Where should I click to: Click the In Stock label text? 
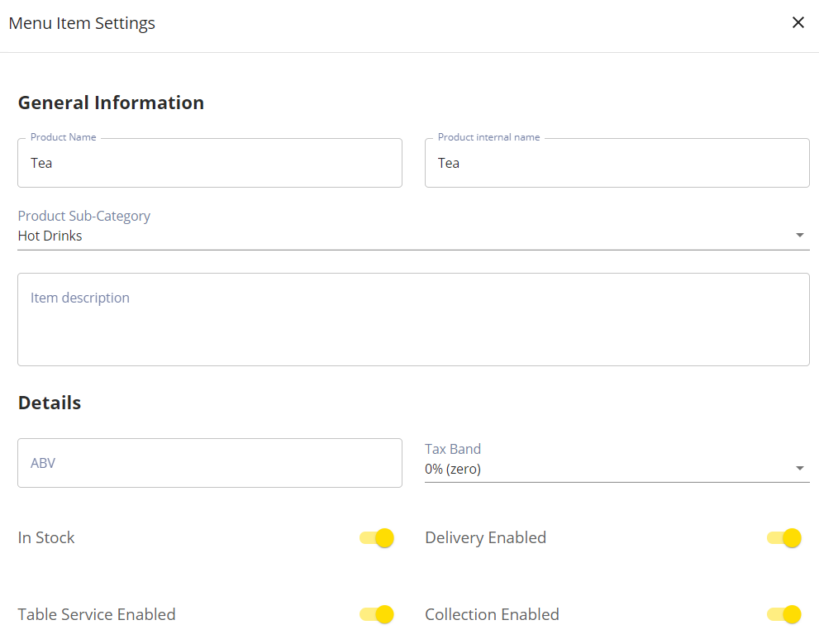[46, 537]
